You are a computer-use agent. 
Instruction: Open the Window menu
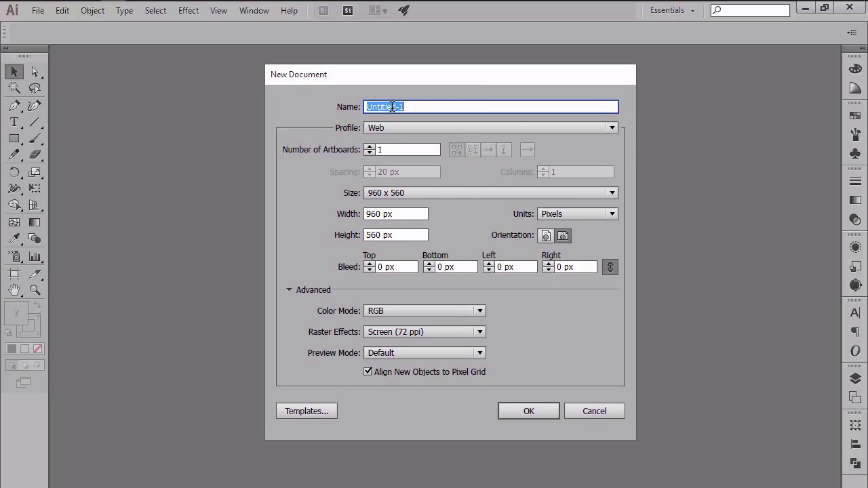coord(254,10)
